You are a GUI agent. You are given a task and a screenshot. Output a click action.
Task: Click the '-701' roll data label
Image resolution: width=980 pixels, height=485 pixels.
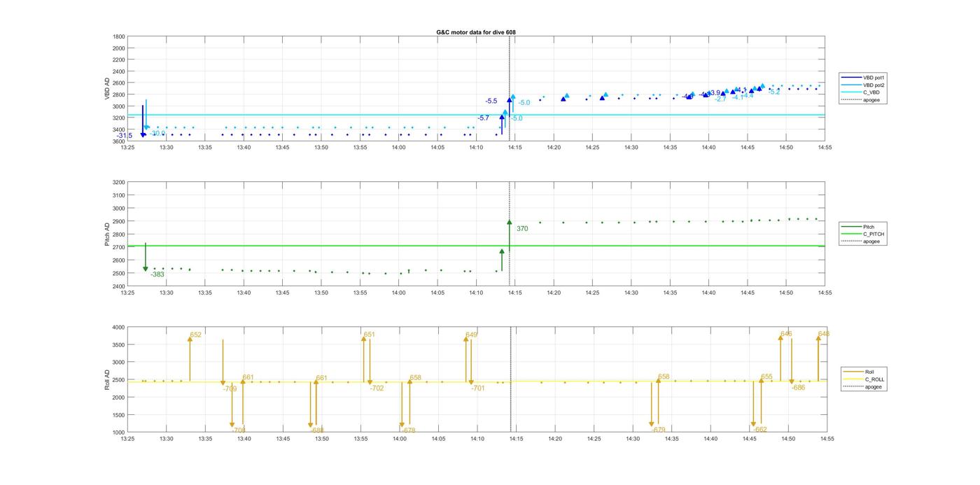478,388
